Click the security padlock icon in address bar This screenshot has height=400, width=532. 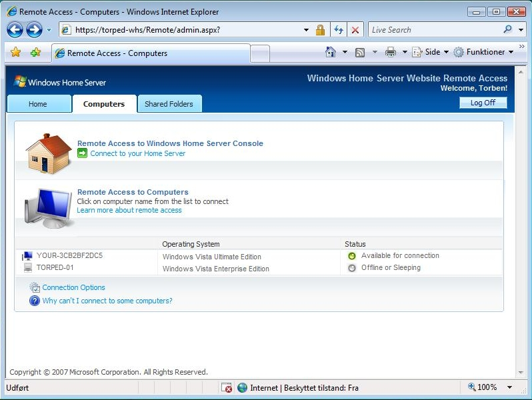(x=321, y=30)
